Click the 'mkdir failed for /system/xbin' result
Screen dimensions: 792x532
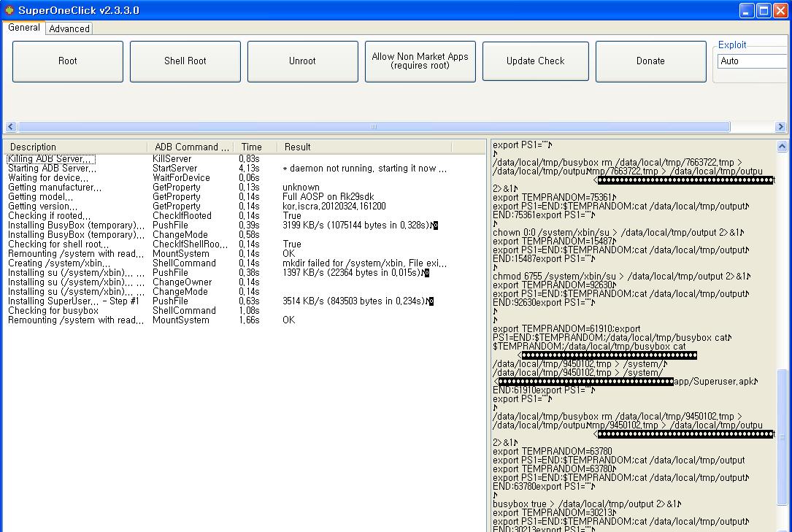click(x=365, y=263)
